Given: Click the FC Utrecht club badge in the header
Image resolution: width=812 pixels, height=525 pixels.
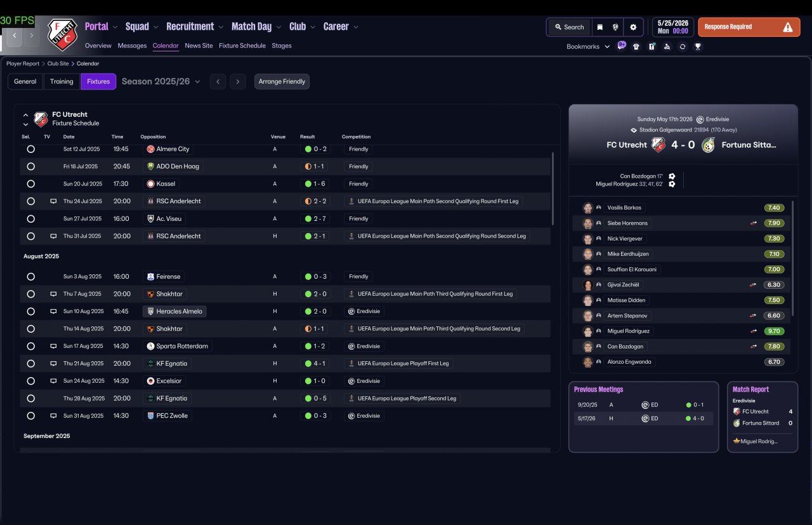Looking at the screenshot, I should [x=62, y=34].
